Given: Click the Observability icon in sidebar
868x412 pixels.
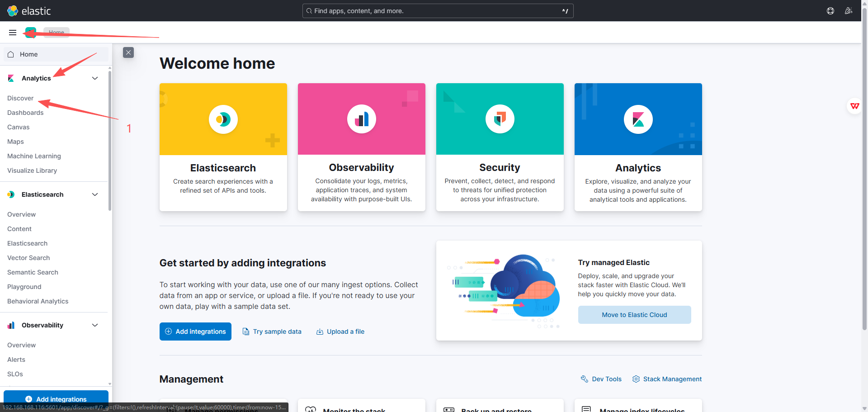Looking at the screenshot, I should pyautogui.click(x=11, y=325).
